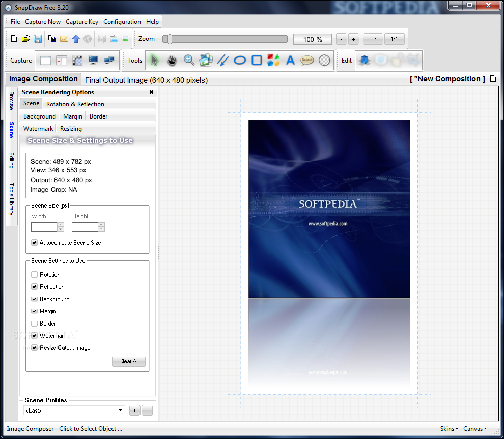This screenshot has width=504, height=439.
Task: Toggle the Watermark checkbox
Action: coord(34,336)
